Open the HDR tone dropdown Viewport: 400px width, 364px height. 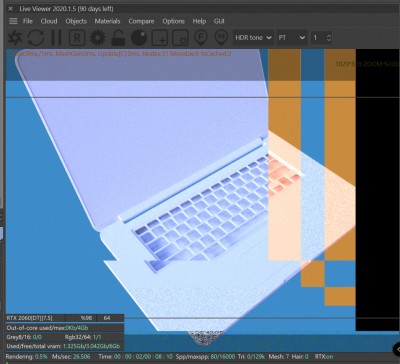point(253,38)
